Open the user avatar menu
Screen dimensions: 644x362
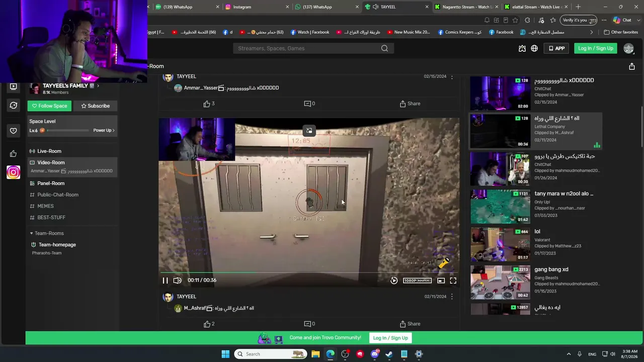(x=628, y=48)
